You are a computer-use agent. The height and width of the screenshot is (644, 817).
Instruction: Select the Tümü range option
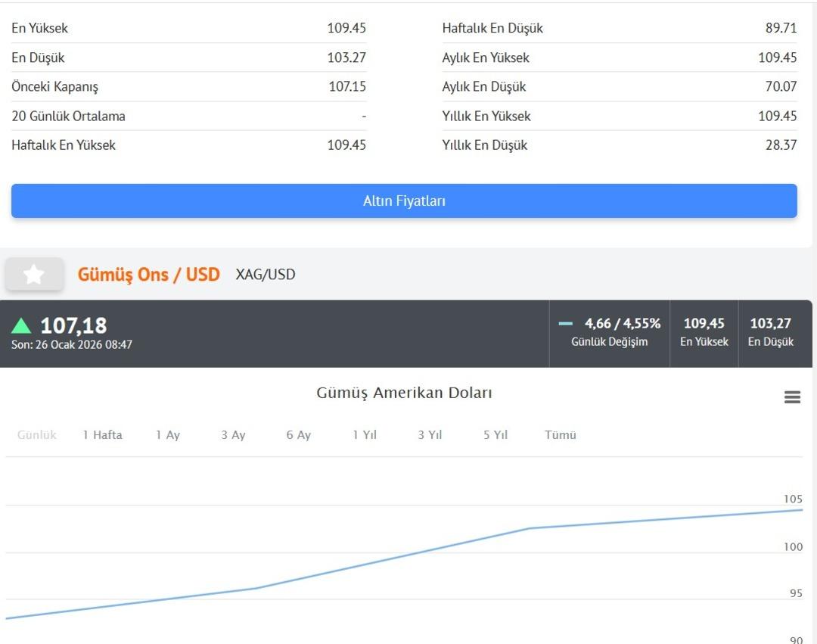(561, 435)
